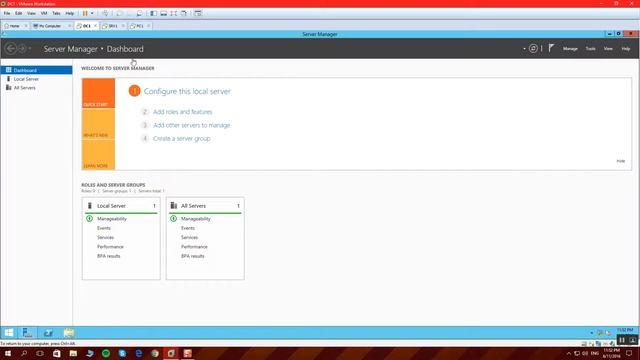Click the Server Manager forward arrow
Screen dimensions: 640x360
coord(22,49)
